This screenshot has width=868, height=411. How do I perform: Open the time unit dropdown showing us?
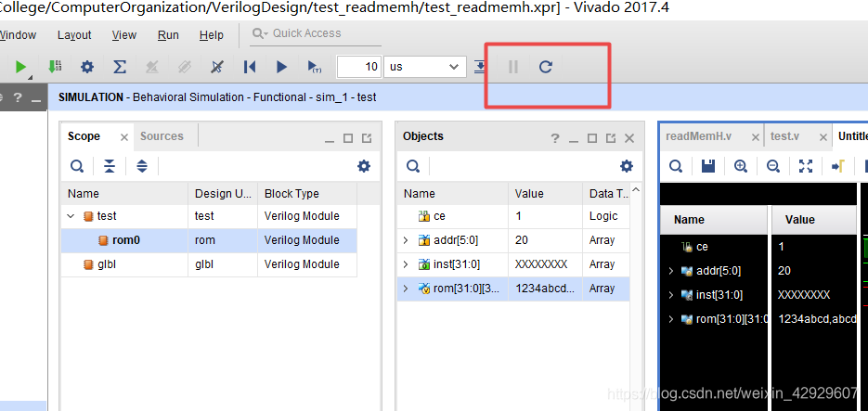tap(424, 67)
